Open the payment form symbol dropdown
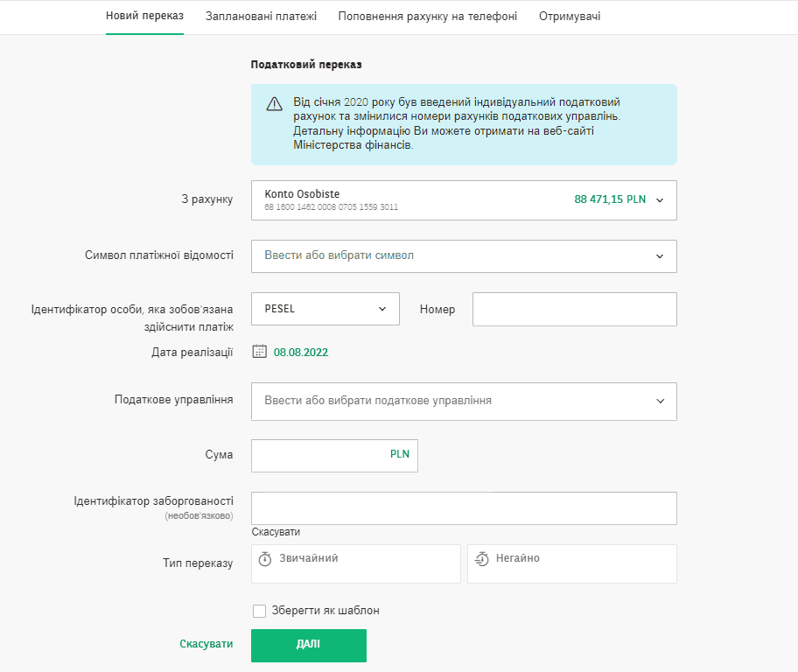This screenshot has width=798, height=672. pyautogui.click(x=660, y=256)
